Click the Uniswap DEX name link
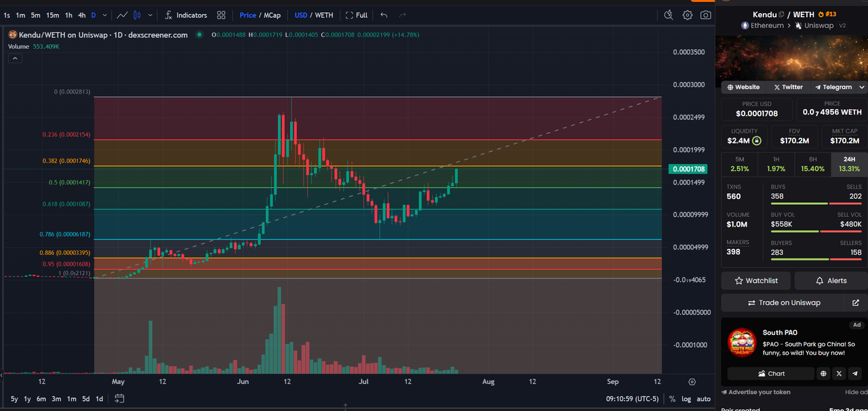The width and height of the screenshot is (868, 411). tap(819, 26)
